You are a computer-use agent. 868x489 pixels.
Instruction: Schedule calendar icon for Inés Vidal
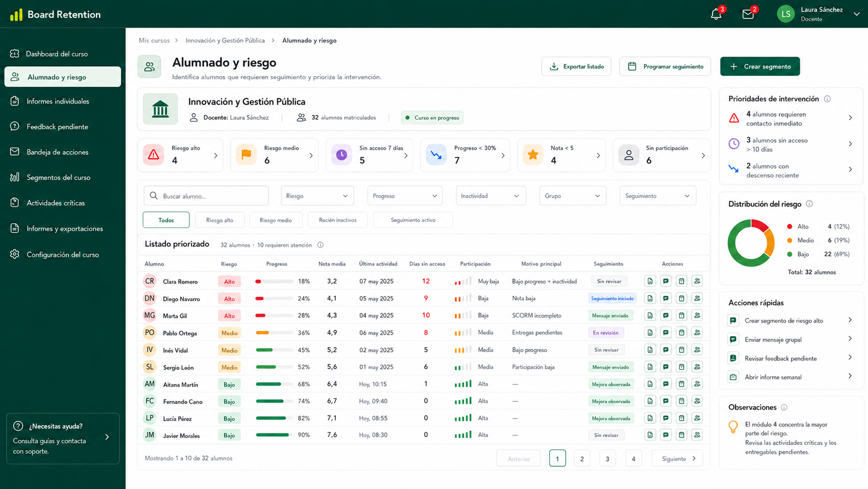pyautogui.click(x=682, y=350)
